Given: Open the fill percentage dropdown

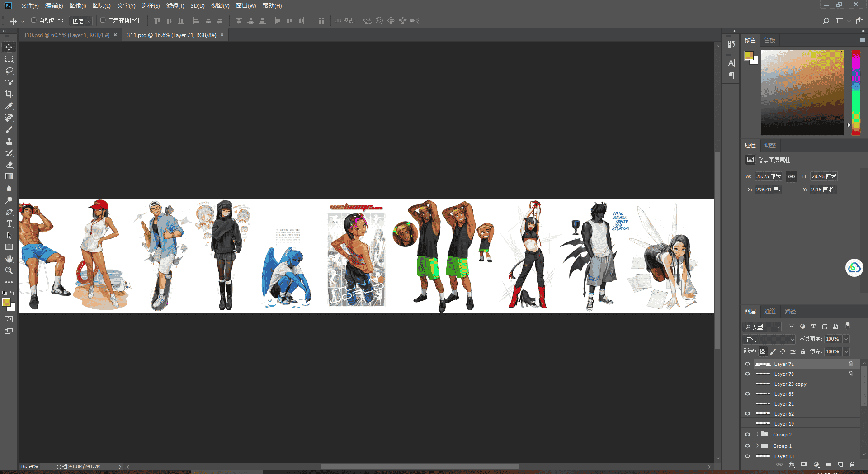Looking at the screenshot, I should pyautogui.click(x=846, y=351).
